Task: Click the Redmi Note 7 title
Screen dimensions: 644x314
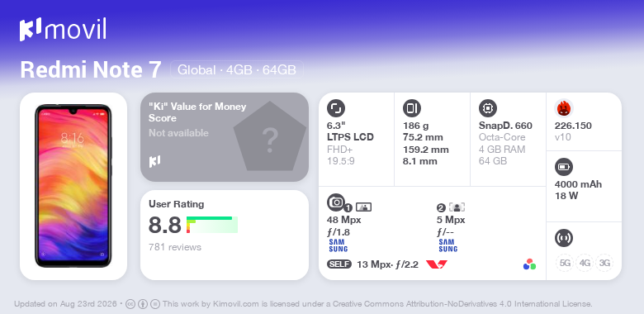Action: (x=91, y=69)
